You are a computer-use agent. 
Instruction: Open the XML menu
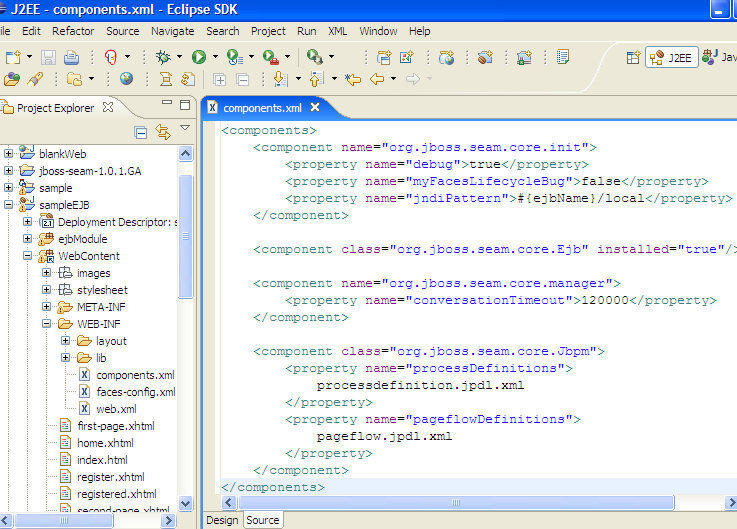(x=337, y=31)
